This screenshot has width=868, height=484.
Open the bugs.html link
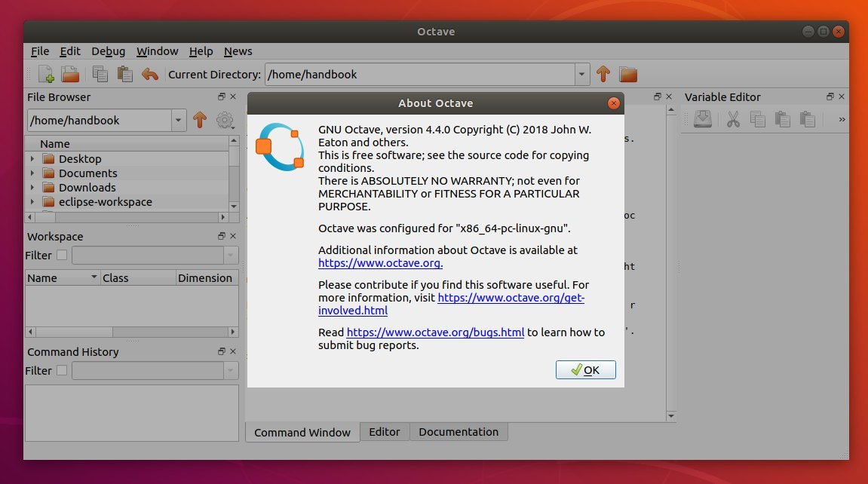[x=435, y=332]
